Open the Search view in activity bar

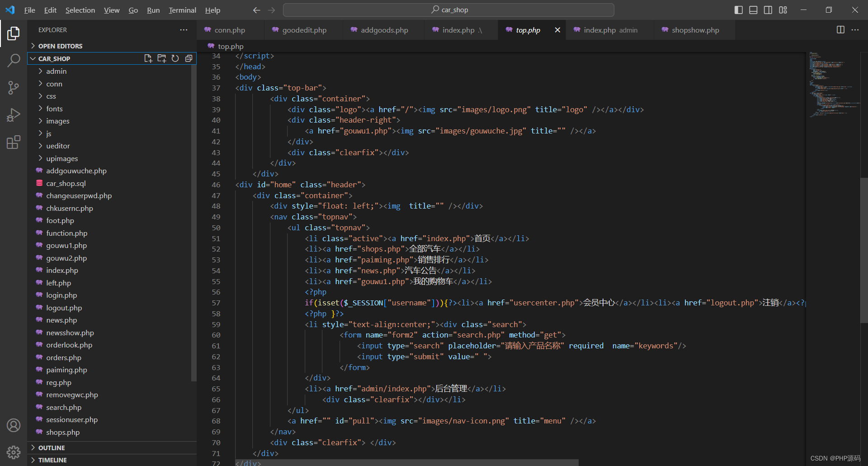click(14, 60)
